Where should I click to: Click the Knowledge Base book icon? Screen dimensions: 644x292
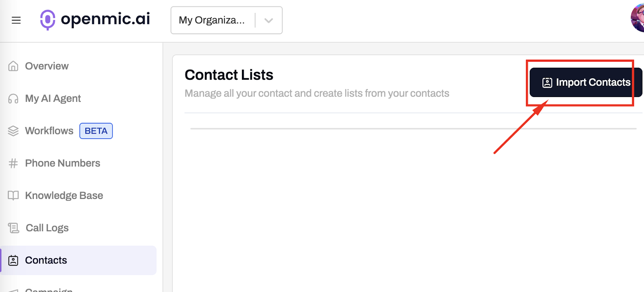13,195
